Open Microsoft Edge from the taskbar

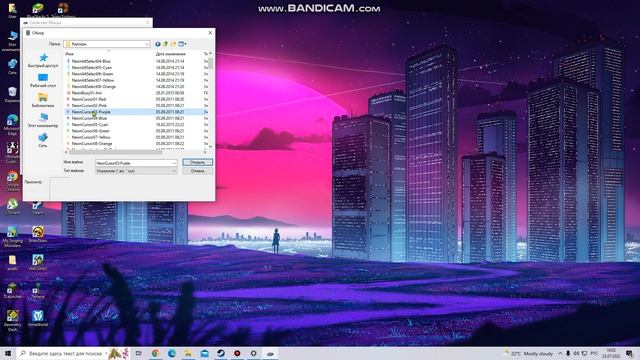coord(172,353)
